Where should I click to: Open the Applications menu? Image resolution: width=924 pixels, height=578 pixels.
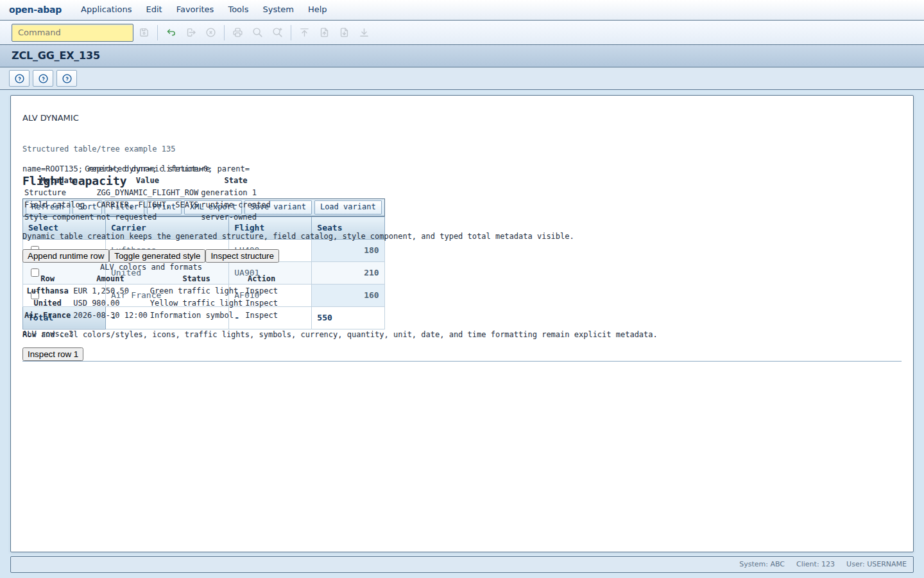tap(107, 10)
